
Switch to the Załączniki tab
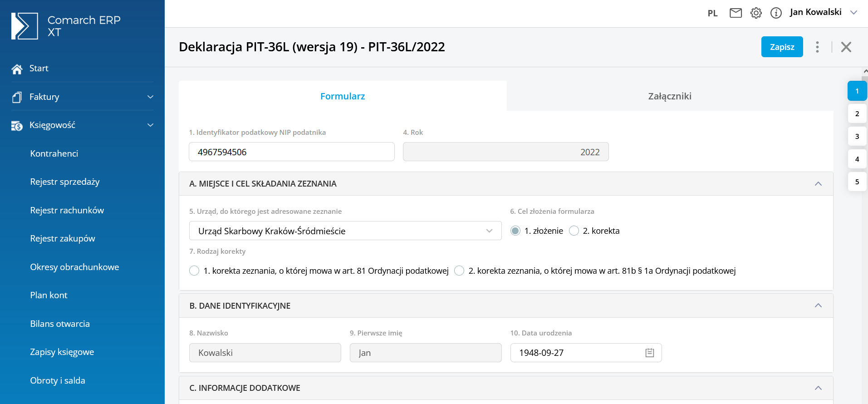tap(669, 96)
